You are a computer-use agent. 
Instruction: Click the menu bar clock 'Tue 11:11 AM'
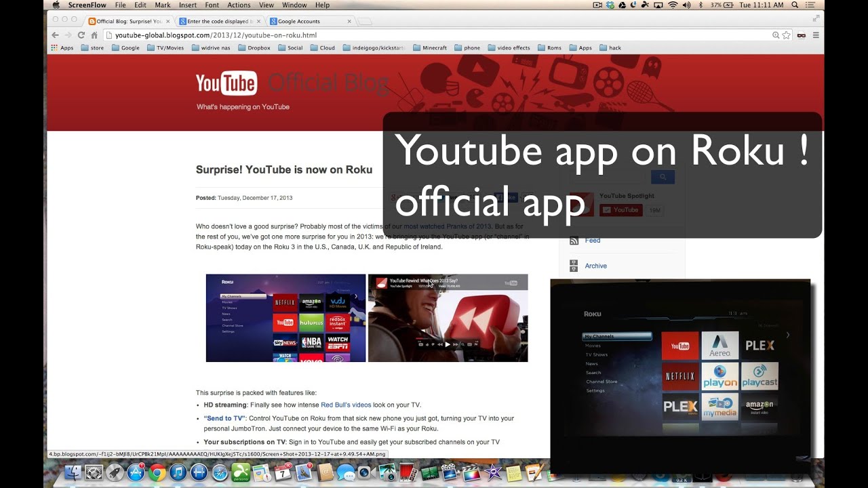tap(762, 5)
